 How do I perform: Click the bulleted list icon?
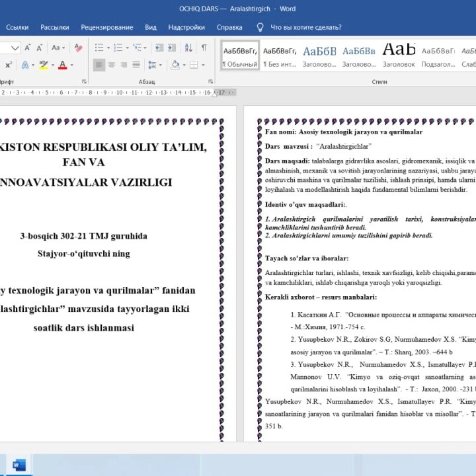[x=99, y=48]
